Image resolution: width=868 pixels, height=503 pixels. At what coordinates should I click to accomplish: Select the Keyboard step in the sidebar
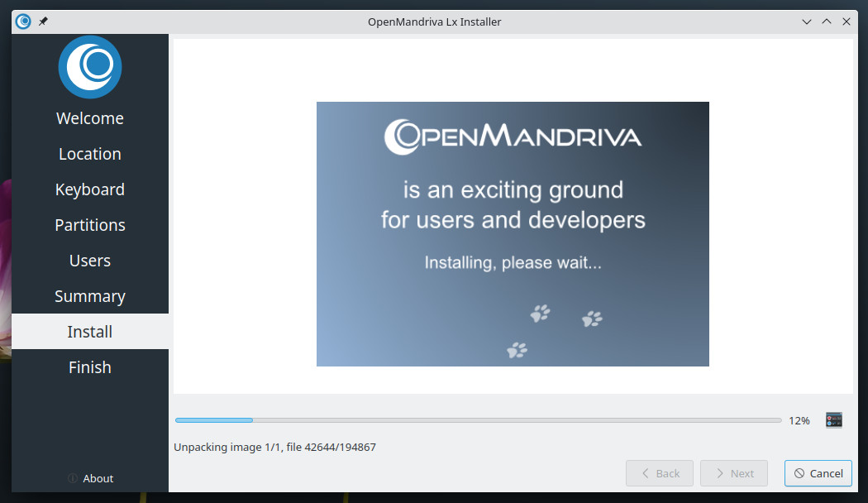tap(90, 189)
